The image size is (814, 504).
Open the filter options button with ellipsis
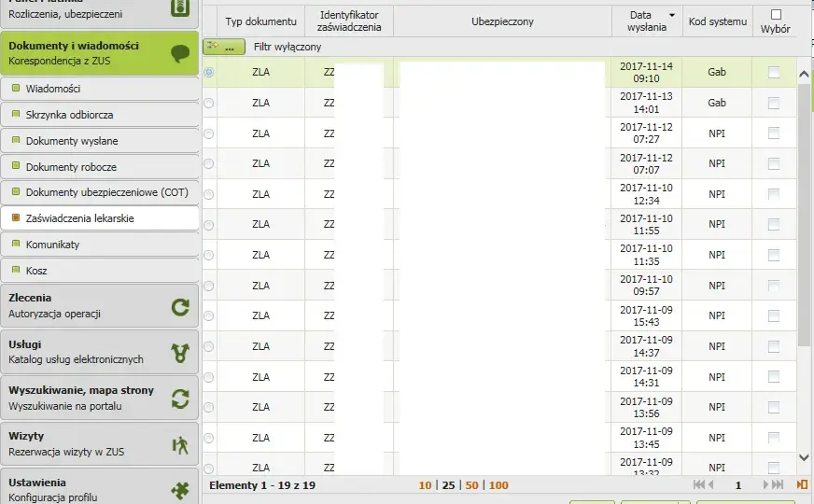[x=224, y=47]
